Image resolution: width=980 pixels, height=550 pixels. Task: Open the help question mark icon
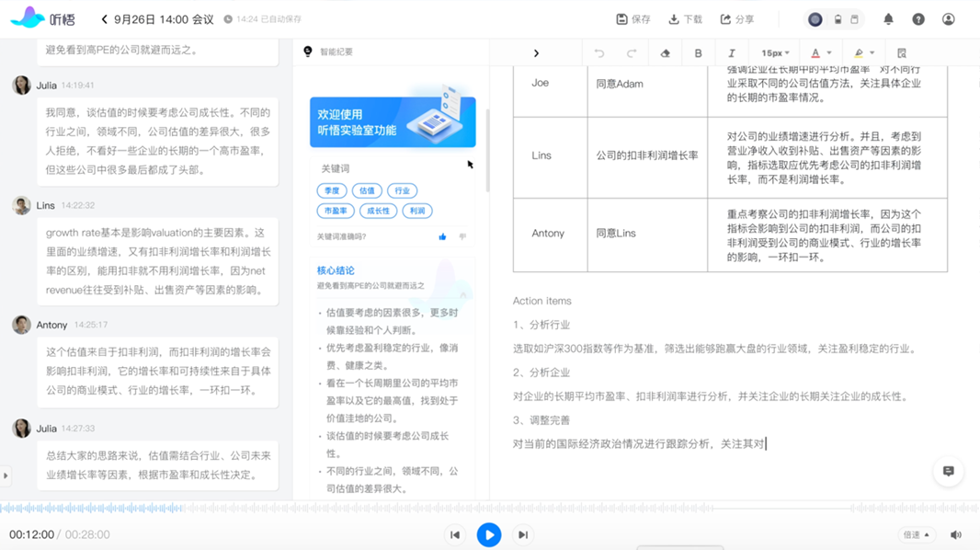(x=918, y=19)
